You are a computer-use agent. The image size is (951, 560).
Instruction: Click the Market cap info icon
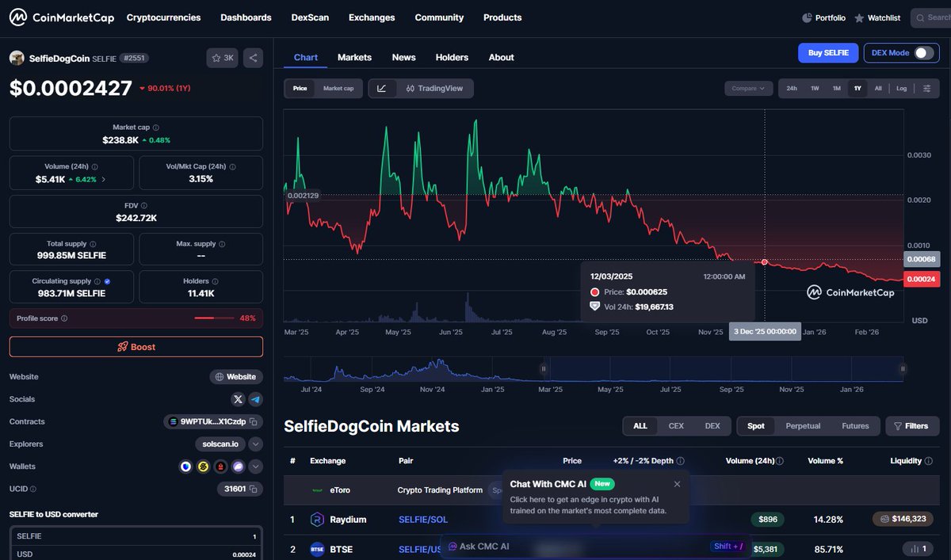pyautogui.click(x=155, y=128)
